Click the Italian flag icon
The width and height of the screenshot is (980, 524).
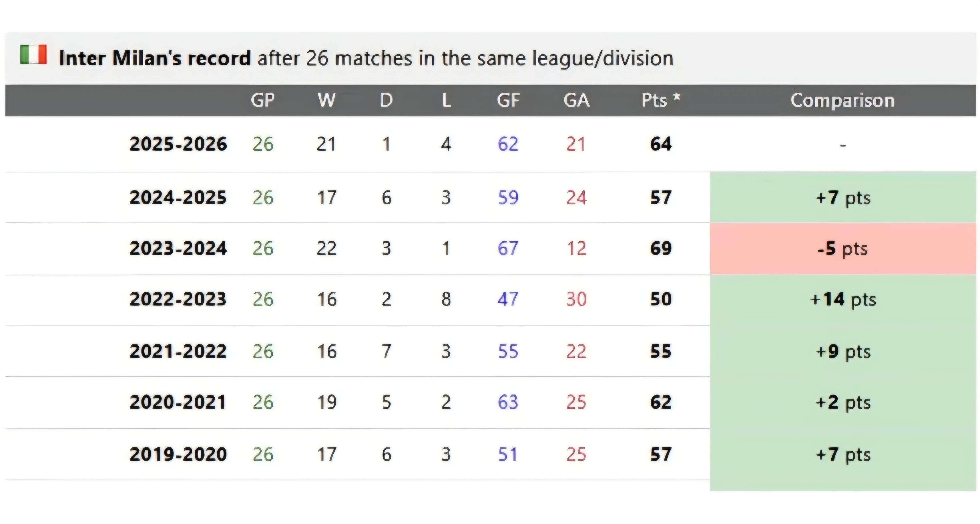[33, 54]
